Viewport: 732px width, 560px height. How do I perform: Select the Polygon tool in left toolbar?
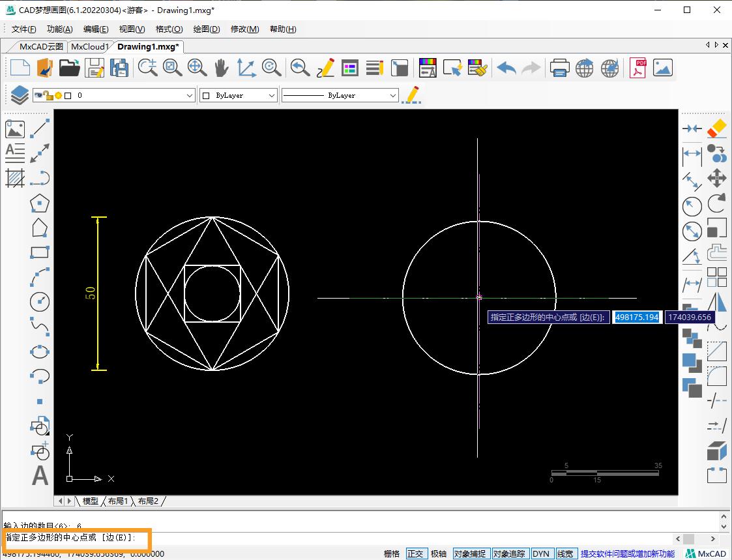coord(40,203)
